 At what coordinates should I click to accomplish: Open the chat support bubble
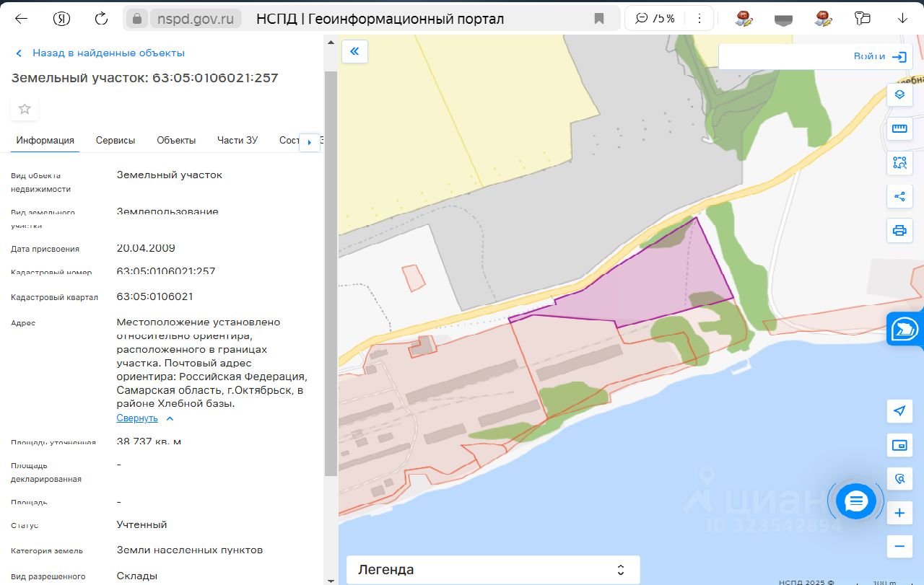coord(856,501)
